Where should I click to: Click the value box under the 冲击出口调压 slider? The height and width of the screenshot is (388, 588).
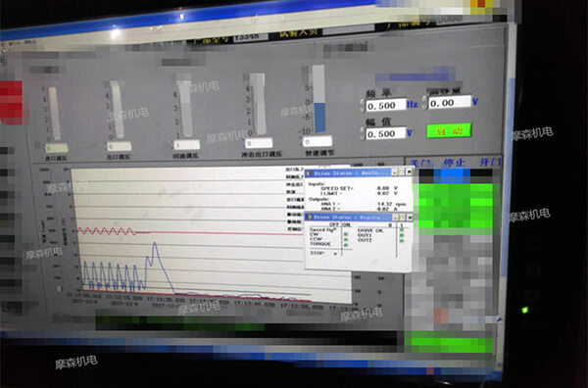[x=259, y=143]
